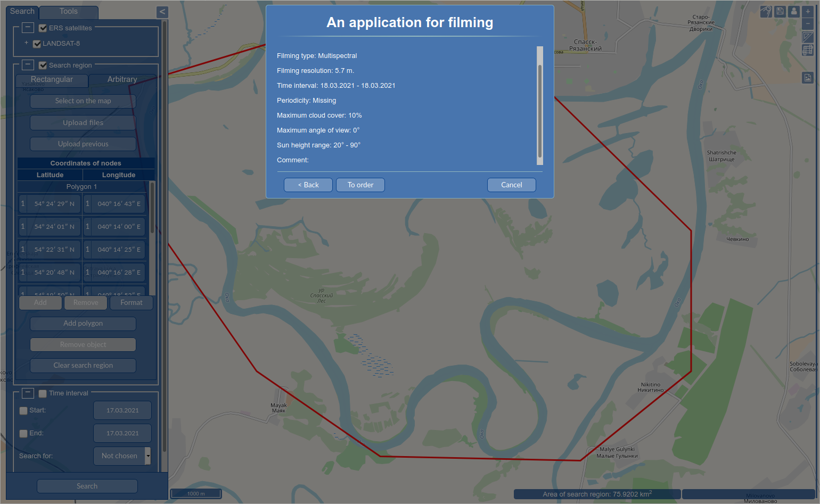The height and width of the screenshot is (504, 820).
Task: Open the 'Search for' Not chosen dropdown
Action: click(122, 456)
